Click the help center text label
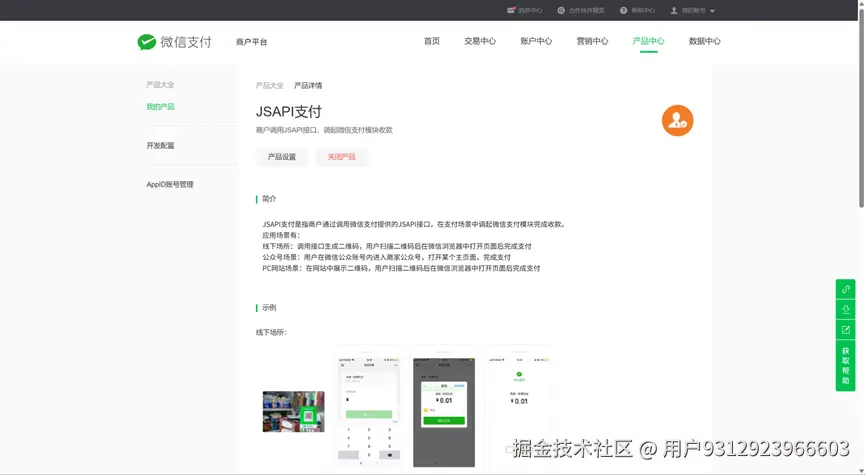 (643, 10)
